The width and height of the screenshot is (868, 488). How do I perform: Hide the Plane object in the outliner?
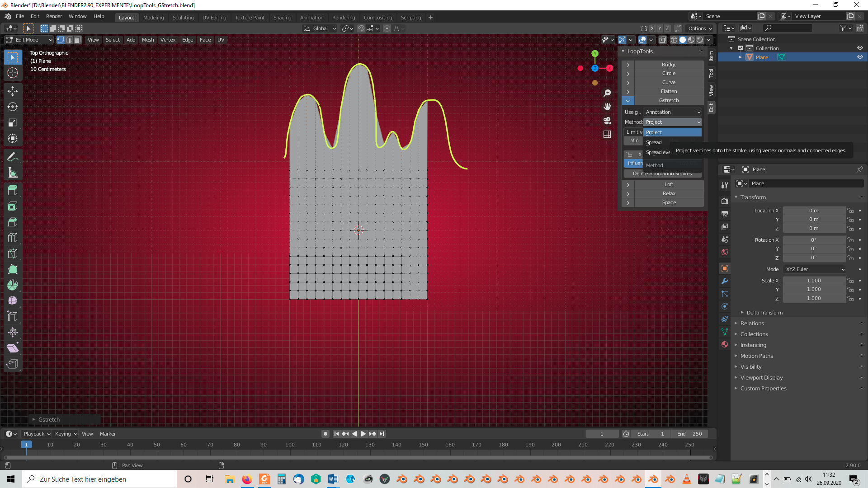pos(860,57)
